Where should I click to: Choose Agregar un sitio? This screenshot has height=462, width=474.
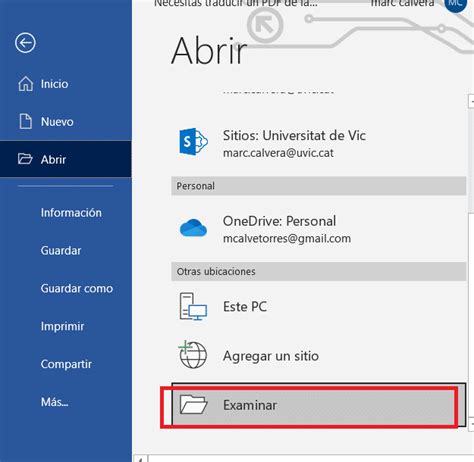318,356
